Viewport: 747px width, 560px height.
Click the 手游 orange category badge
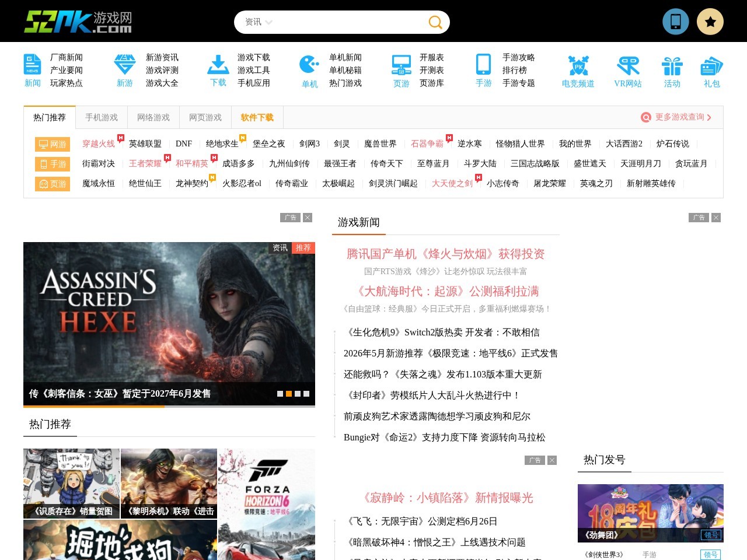click(x=53, y=164)
